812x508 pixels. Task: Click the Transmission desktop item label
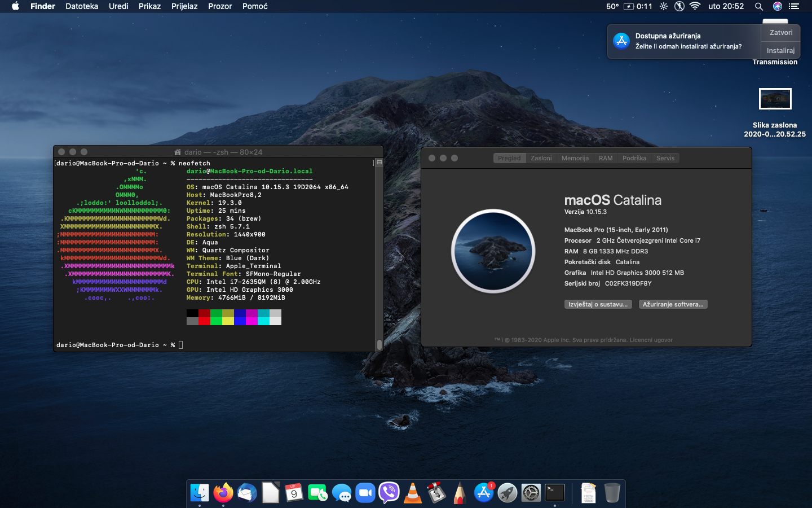coord(775,62)
